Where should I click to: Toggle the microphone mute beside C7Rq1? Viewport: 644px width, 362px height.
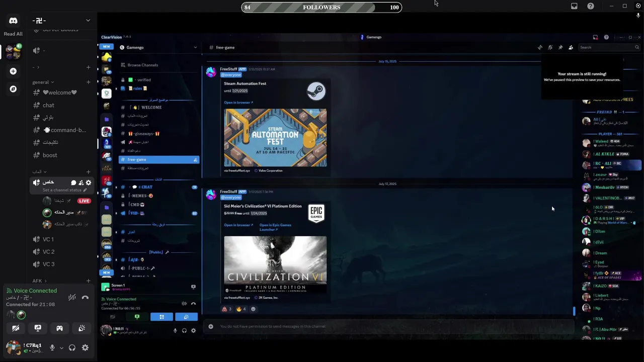click(x=52, y=347)
